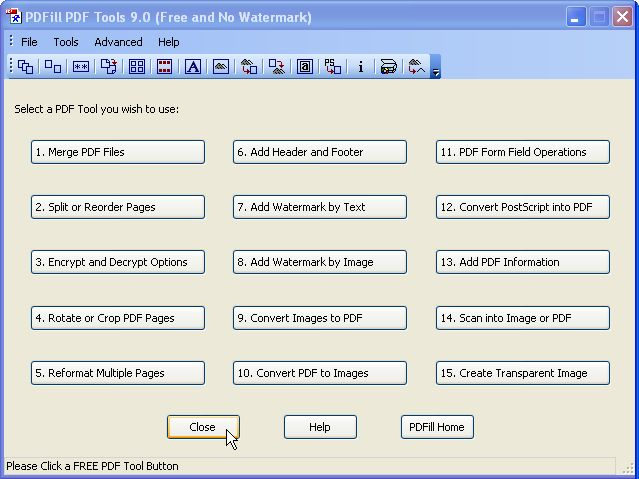Open the Help menu
Viewport: 639px width, 479px height.
point(168,42)
